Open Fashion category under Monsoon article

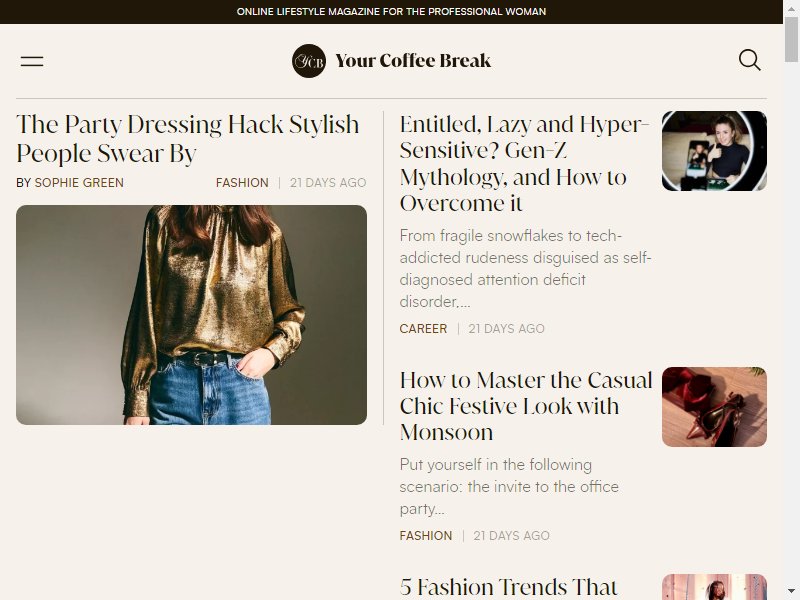[426, 536]
